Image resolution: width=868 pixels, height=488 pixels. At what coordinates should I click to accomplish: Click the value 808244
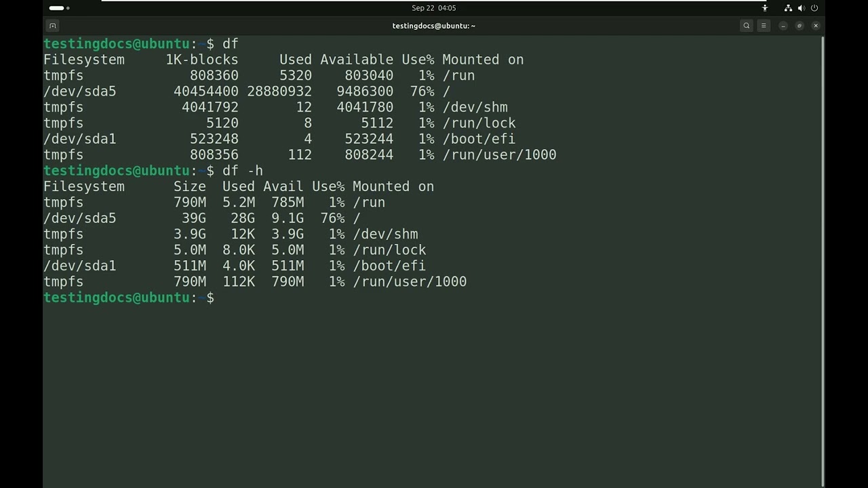coord(369,155)
